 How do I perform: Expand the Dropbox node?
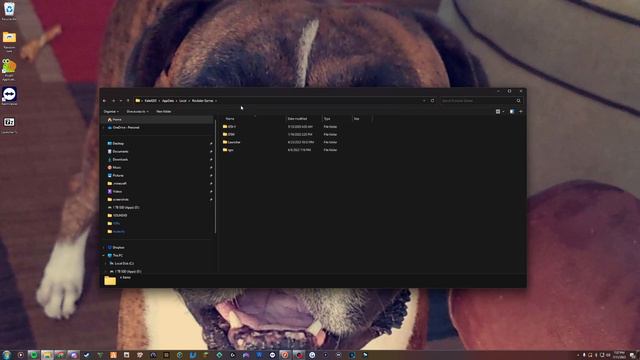[104, 247]
